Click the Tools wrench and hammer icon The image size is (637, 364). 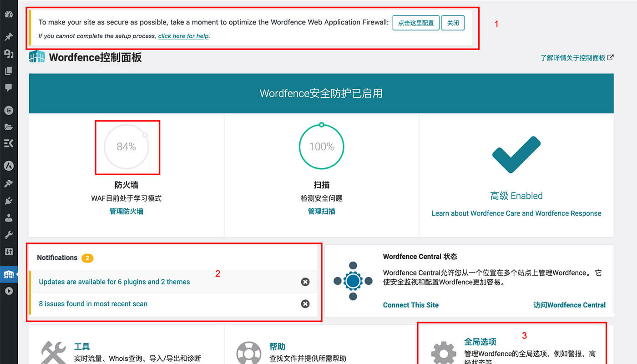pos(54,353)
